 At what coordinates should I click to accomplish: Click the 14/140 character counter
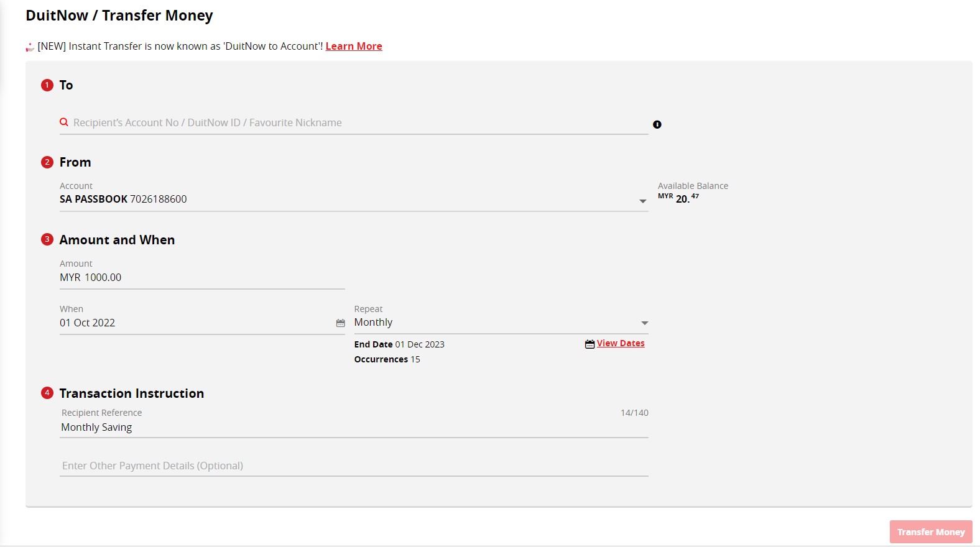pos(634,413)
